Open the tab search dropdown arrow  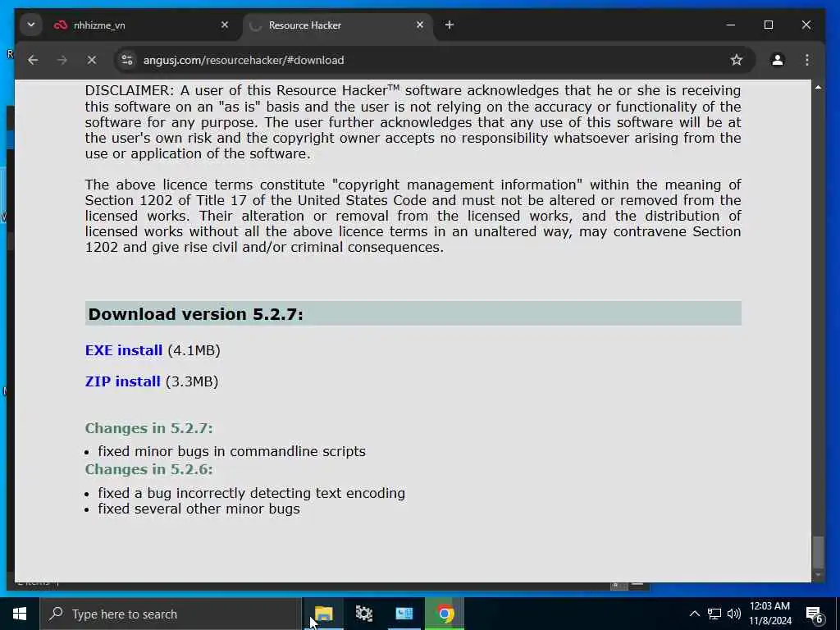(x=31, y=25)
